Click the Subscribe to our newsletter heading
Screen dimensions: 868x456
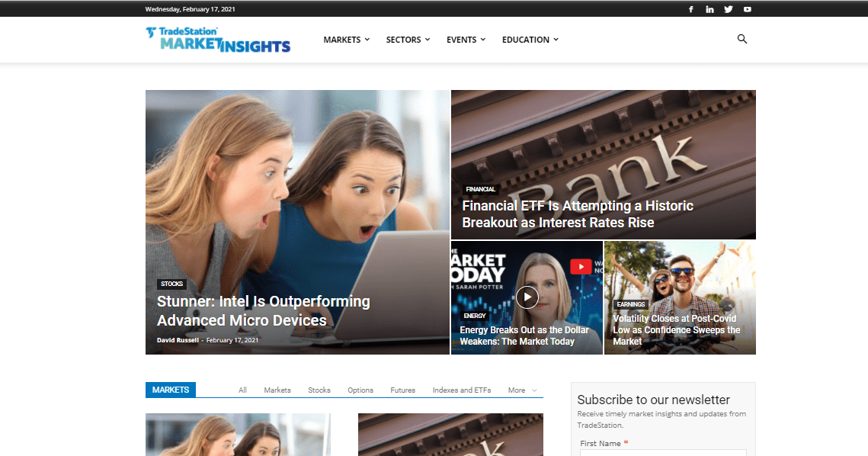pyautogui.click(x=653, y=400)
